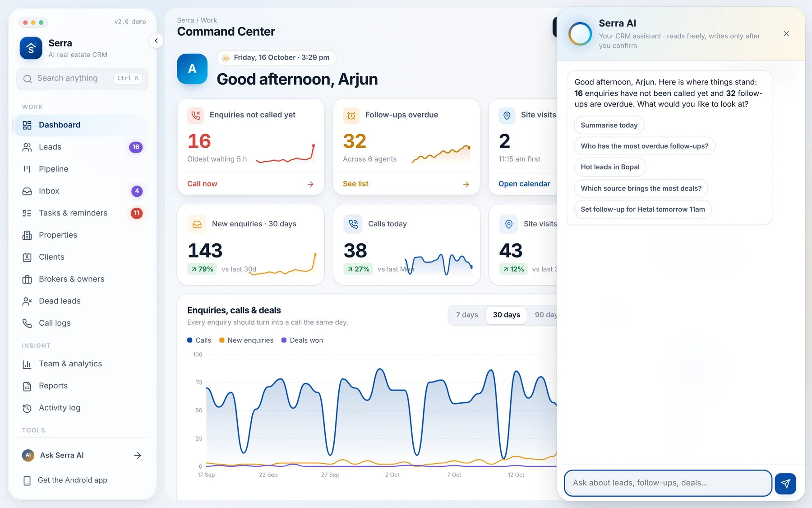Click Which source brings the most deals suggestion
The width and height of the screenshot is (812, 508).
pos(641,188)
